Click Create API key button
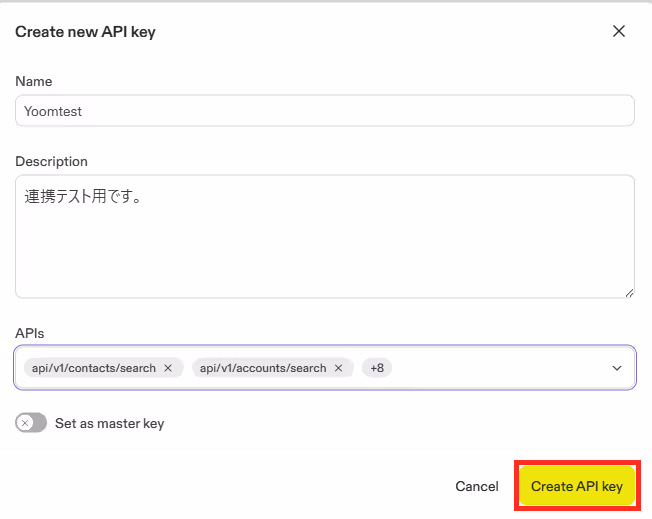This screenshot has width=652, height=519. [x=577, y=486]
